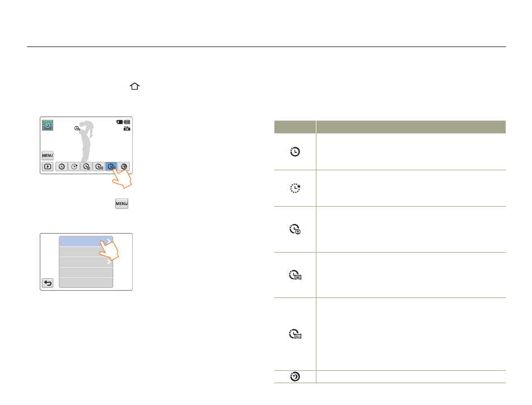Tap the spiral clock icon at toolbar end
The image size is (532, 405).
124,167
